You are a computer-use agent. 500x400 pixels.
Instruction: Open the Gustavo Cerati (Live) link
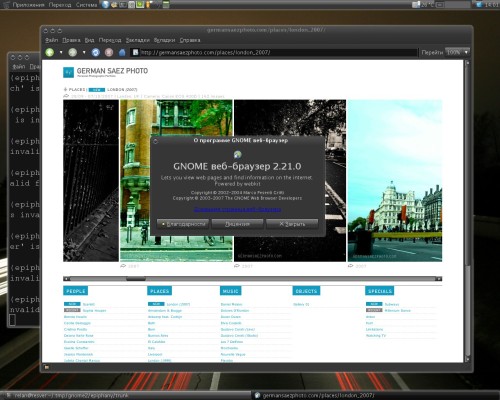click(x=238, y=329)
